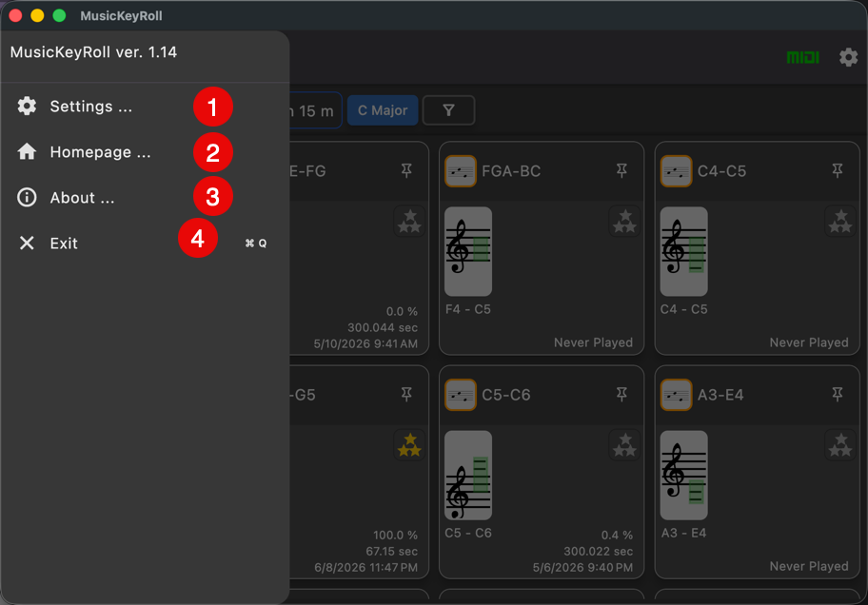The height and width of the screenshot is (605, 868).
Task: Click the grey stars on E-FG card
Action: [409, 222]
